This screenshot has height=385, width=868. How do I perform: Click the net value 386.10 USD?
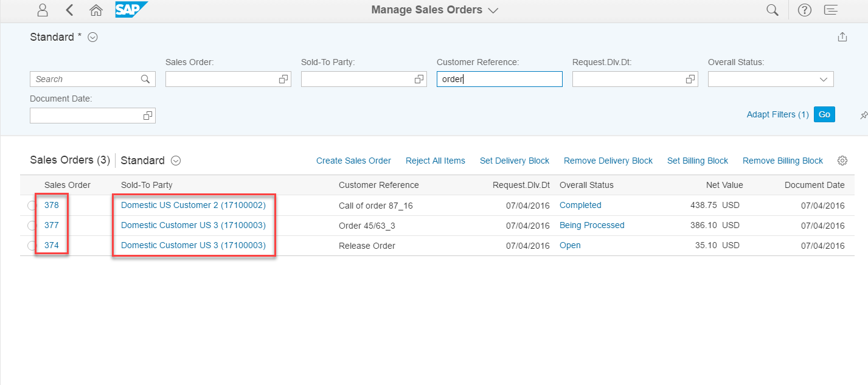coord(715,226)
